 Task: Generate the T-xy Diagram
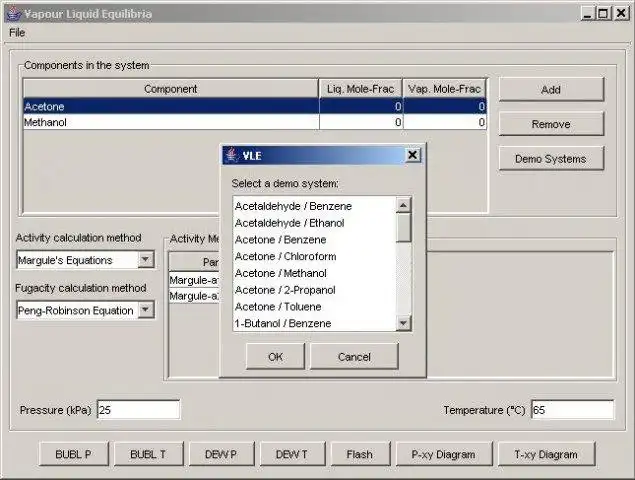(546, 454)
